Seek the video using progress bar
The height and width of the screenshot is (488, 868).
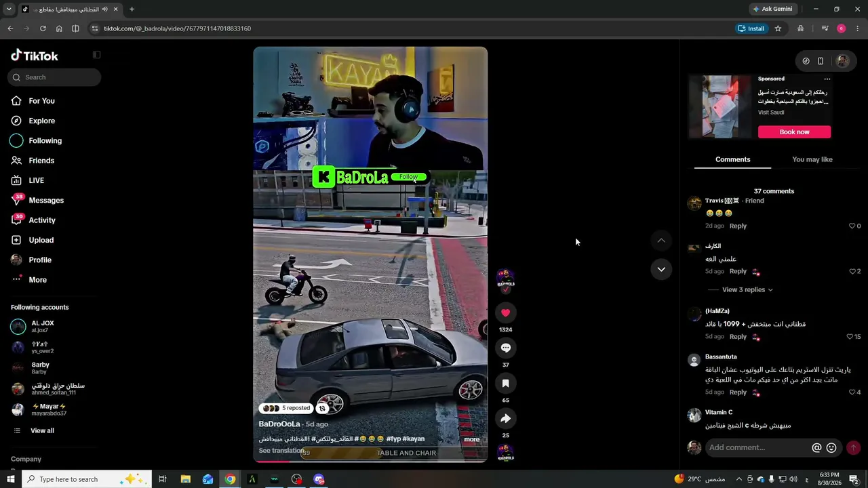pos(370,461)
